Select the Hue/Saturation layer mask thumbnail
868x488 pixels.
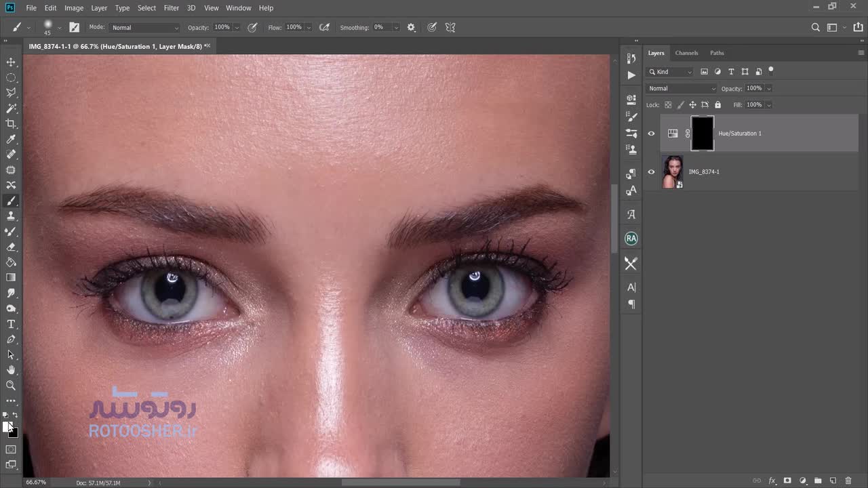(x=703, y=134)
